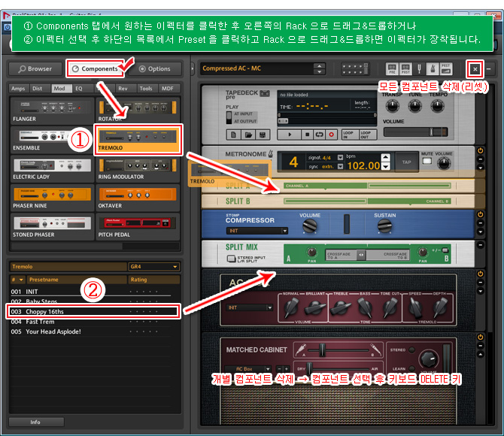This screenshot has height=436, width=504.
Task: Toggle Tapedeck loop playback
Action: click(x=319, y=135)
